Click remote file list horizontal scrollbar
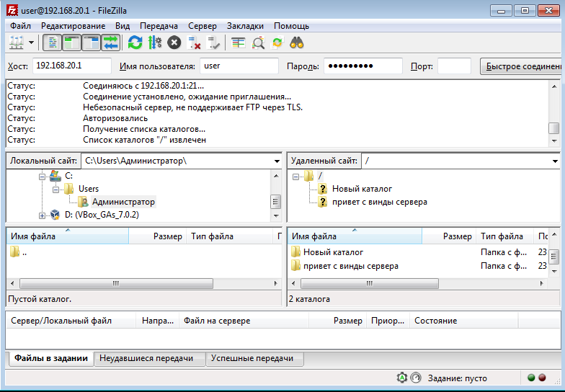The width and height of the screenshot is (565, 392). [369, 284]
